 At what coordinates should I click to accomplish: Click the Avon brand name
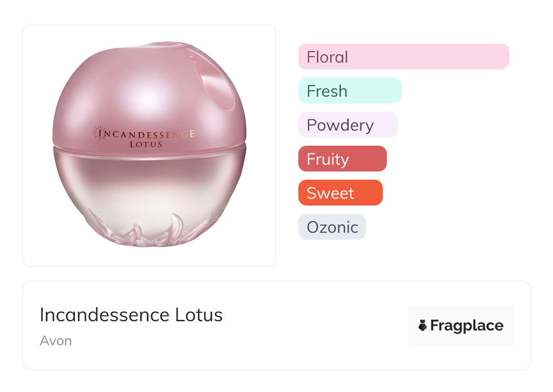55,341
